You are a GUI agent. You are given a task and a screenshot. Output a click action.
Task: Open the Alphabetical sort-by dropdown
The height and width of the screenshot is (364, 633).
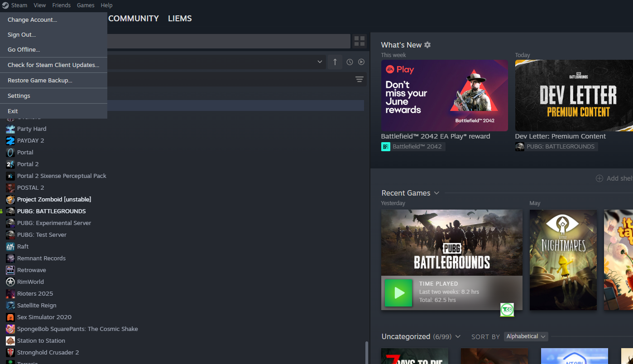click(x=526, y=336)
